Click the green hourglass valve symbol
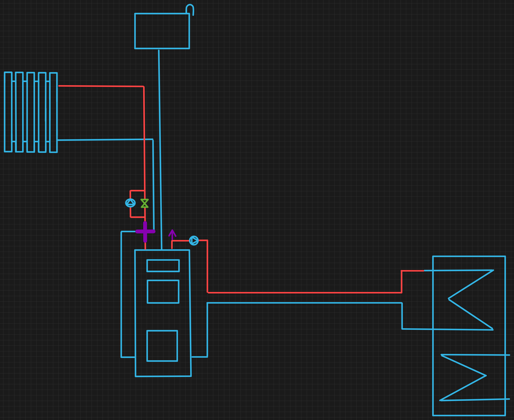Screen dimensions: 514x420 pos(145,203)
